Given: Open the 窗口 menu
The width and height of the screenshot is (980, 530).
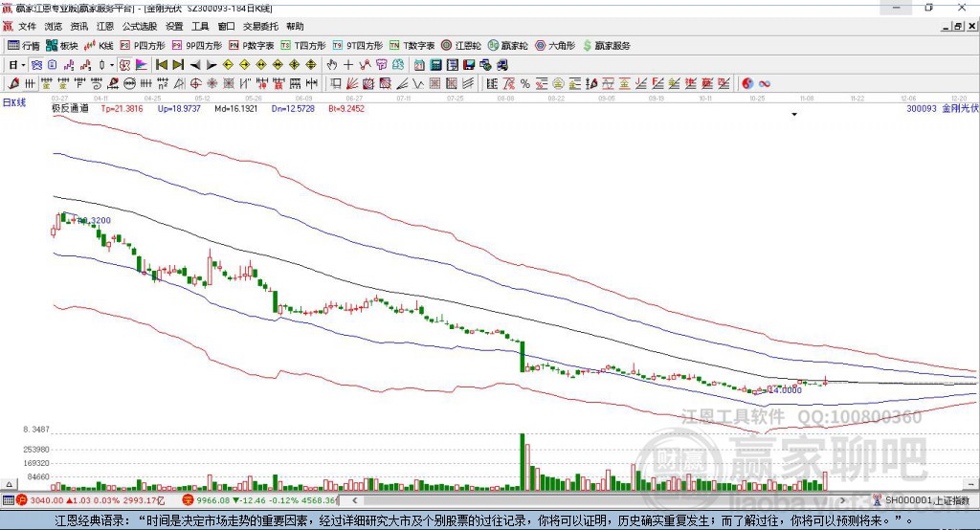Looking at the screenshot, I should tap(226, 26).
